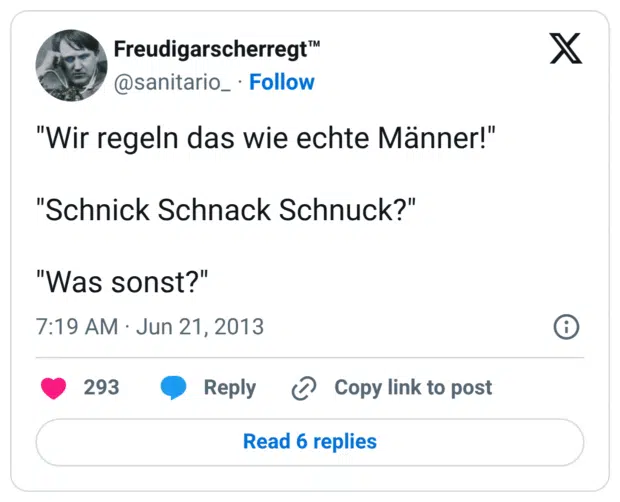The width and height of the screenshot is (620, 502).
Task: Follow the @sanitario_ account
Action: pos(281,82)
